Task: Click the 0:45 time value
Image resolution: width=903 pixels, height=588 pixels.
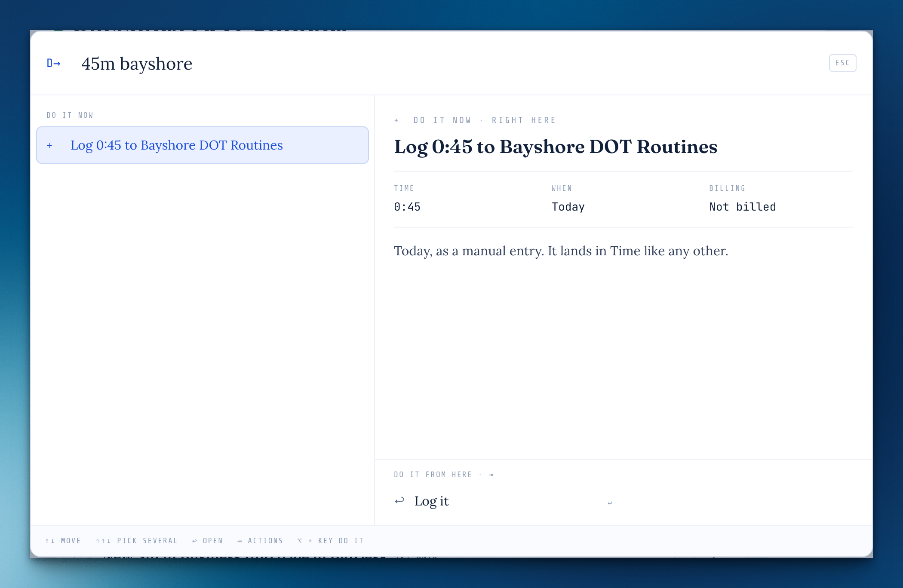Action: (x=407, y=207)
